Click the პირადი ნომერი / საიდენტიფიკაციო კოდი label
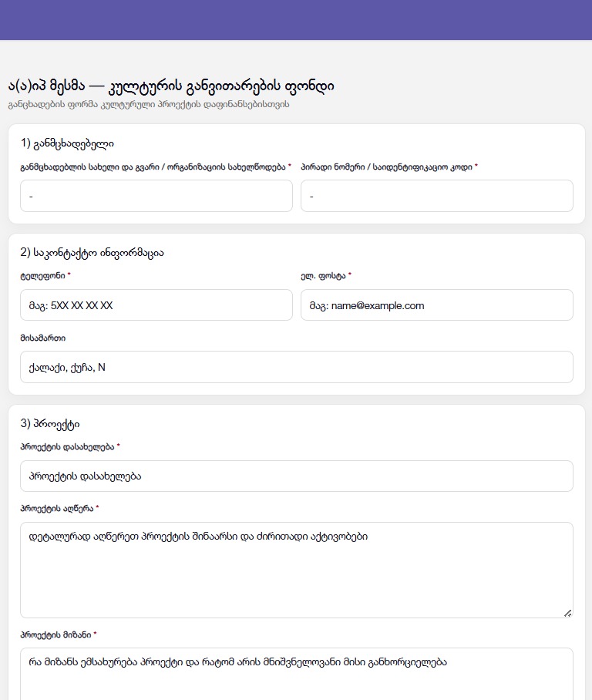592x700 pixels. tap(386, 167)
